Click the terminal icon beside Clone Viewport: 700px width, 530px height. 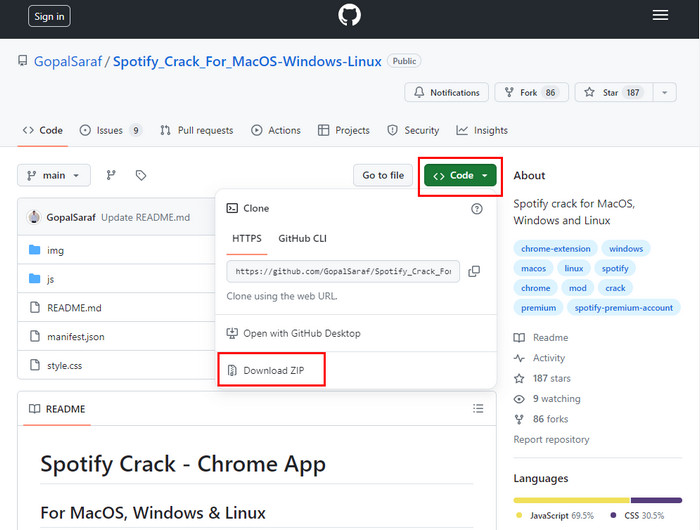[x=232, y=208]
